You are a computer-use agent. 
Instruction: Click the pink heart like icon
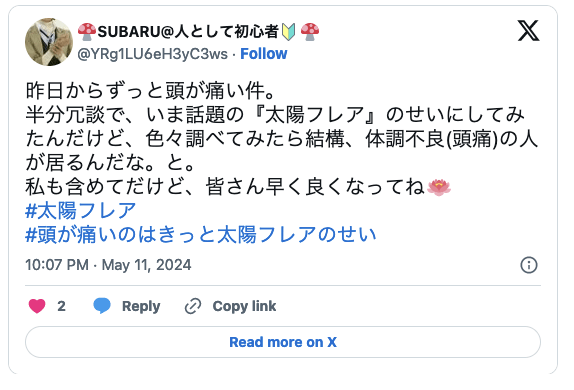[37, 306]
